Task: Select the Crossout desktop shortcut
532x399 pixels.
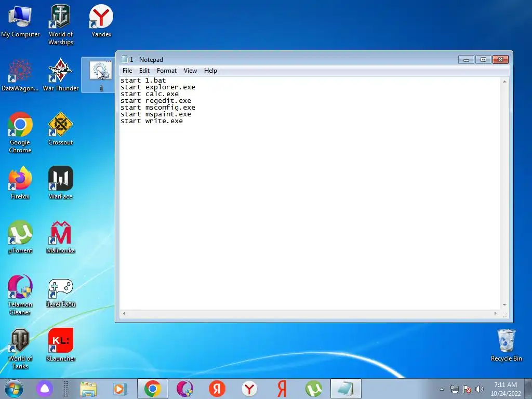Action: (x=61, y=129)
